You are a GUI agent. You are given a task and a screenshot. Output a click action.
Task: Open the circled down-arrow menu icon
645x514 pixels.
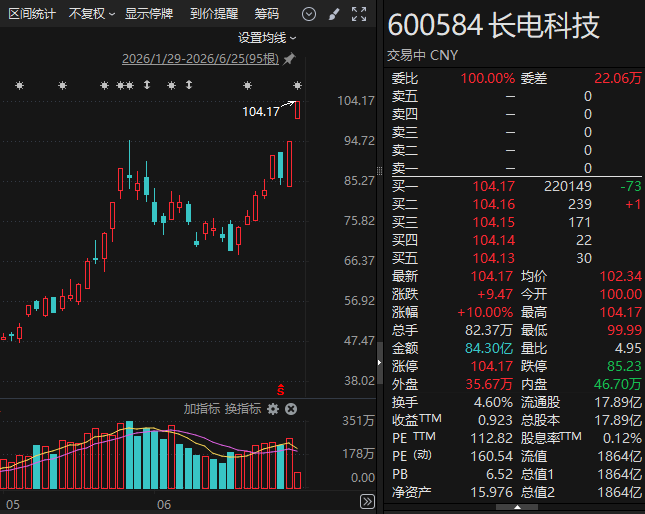(x=309, y=14)
